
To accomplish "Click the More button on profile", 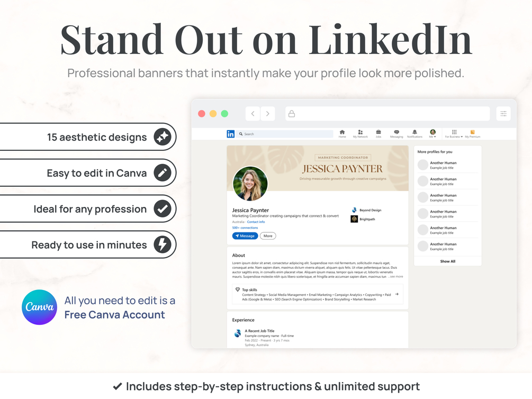I will click(x=268, y=236).
